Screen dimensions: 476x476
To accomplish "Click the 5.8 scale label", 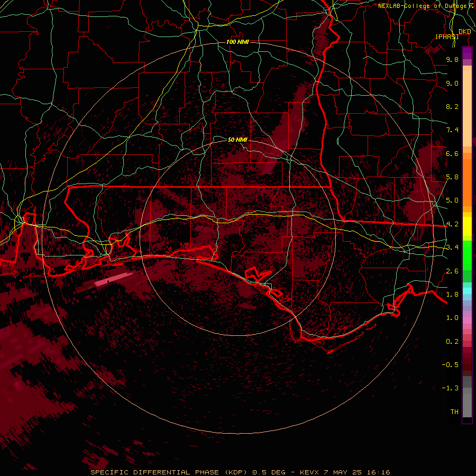I will click(452, 177).
